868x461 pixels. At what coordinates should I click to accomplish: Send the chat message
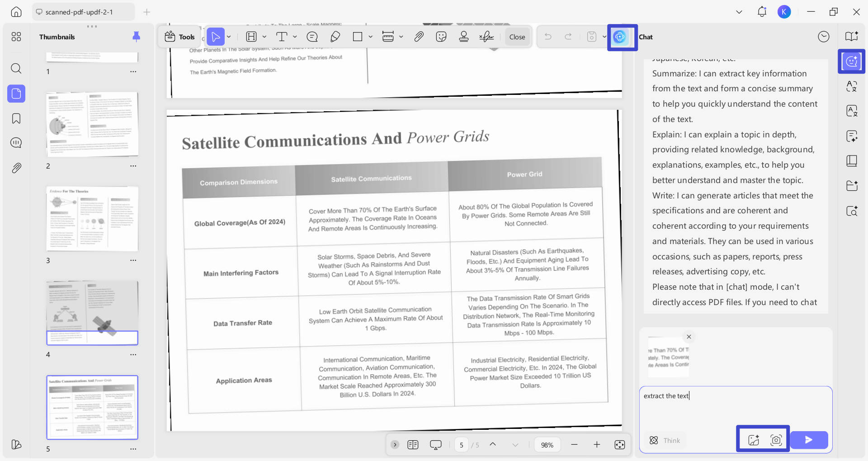tap(809, 440)
